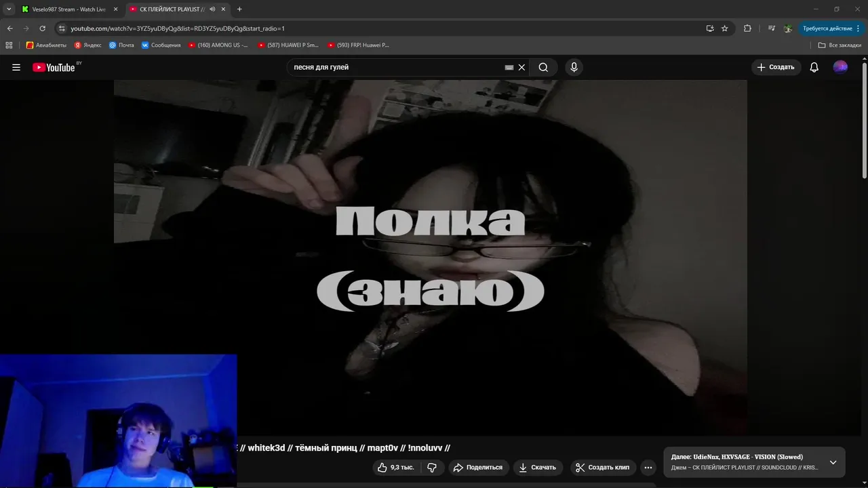Image resolution: width=868 pixels, height=488 pixels.
Task: Click Далее: UdieNnx, HXVSAGE - VISION text
Action: click(x=737, y=457)
